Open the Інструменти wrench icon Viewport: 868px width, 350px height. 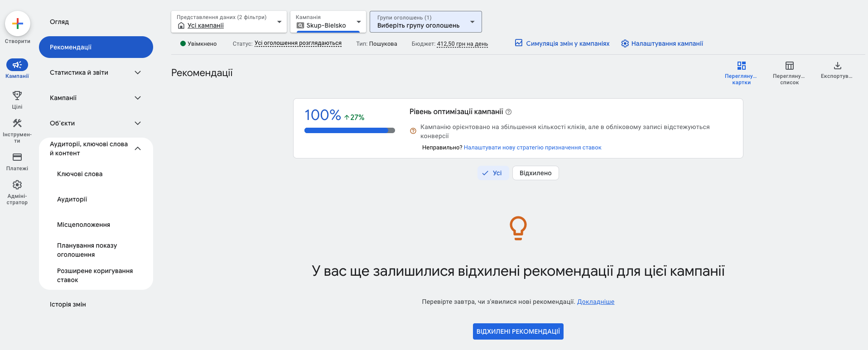click(x=17, y=123)
